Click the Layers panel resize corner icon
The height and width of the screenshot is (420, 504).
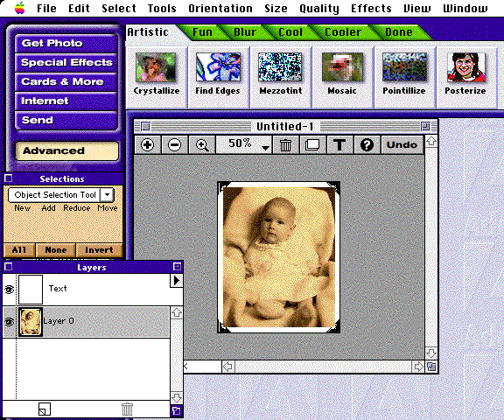(x=177, y=410)
